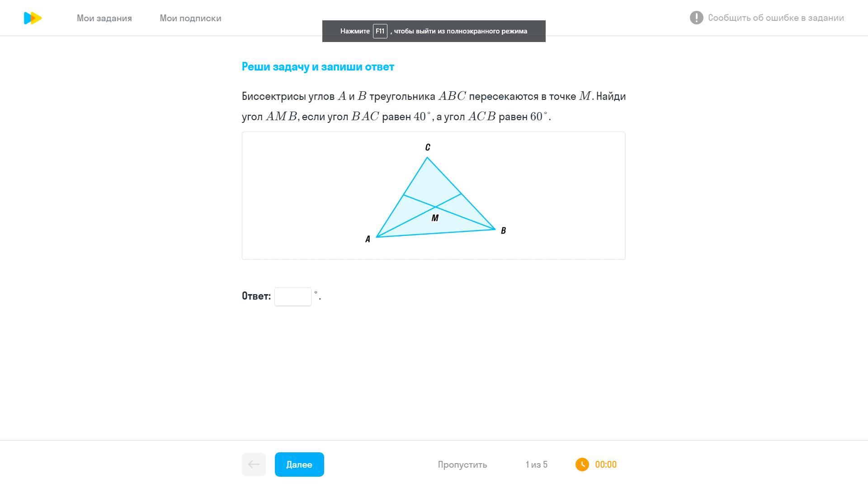Click the site logo icon

coord(33,18)
